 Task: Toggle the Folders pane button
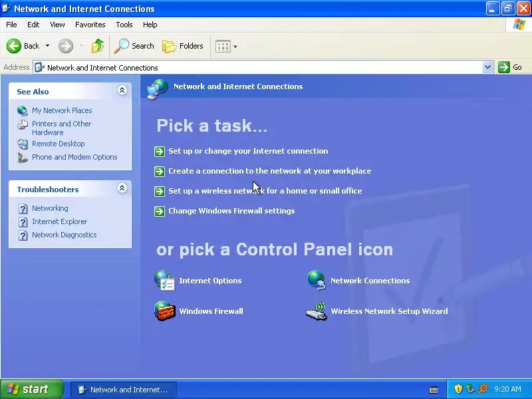[x=183, y=46]
